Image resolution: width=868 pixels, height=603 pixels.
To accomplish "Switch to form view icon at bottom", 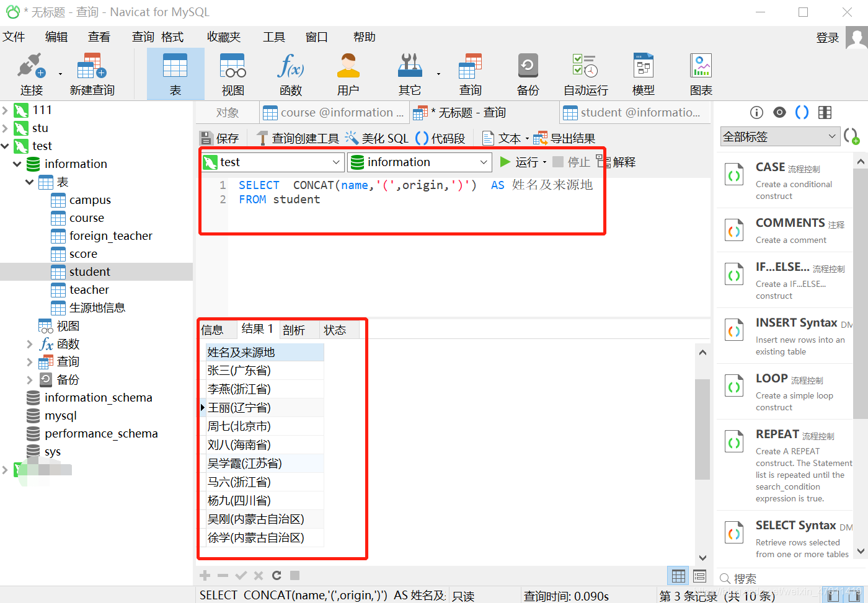I will click(x=699, y=576).
